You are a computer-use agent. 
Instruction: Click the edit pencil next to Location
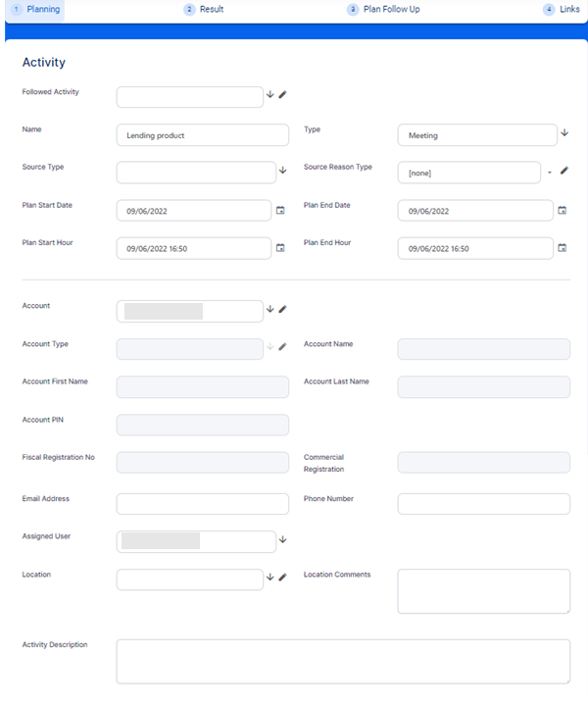click(283, 578)
